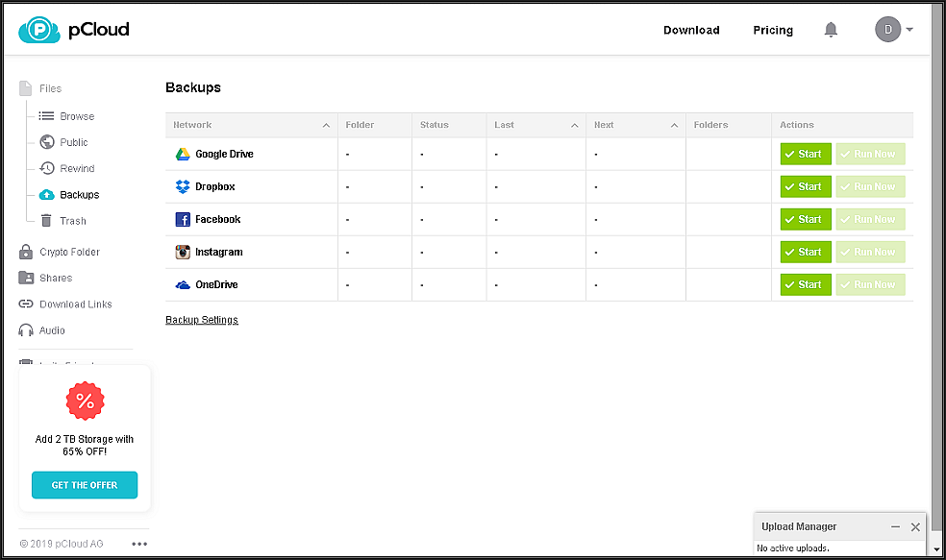
Task: Click Run Now for OneDrive
Action: click(870, 284)
